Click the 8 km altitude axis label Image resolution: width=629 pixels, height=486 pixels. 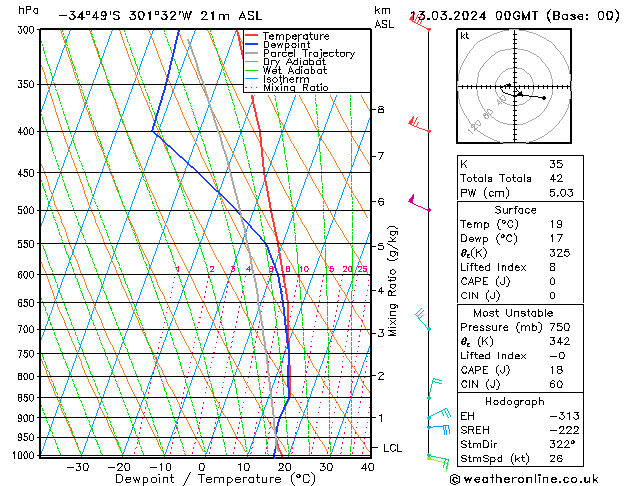coord(381,109)
